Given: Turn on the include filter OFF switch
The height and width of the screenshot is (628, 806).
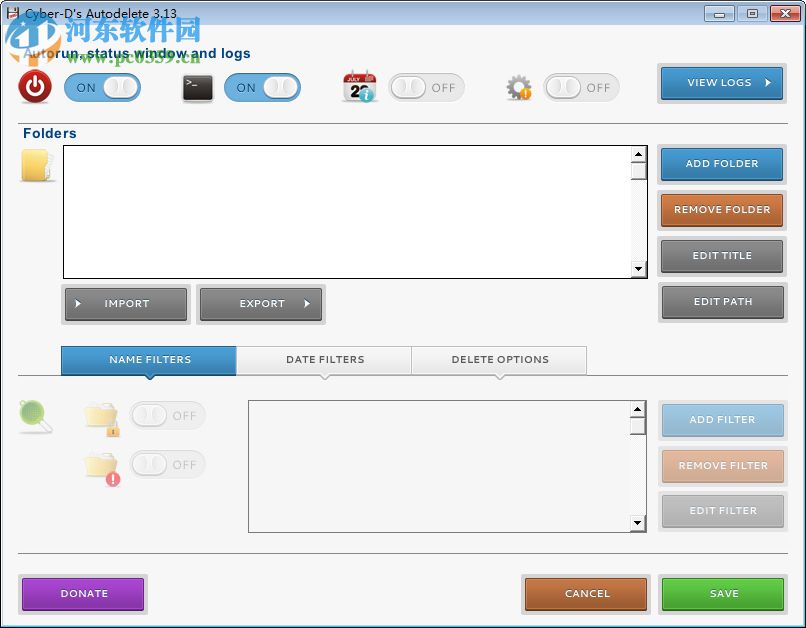Looking at the screenshot, I should pyautogui.click(x=168, y=415).
